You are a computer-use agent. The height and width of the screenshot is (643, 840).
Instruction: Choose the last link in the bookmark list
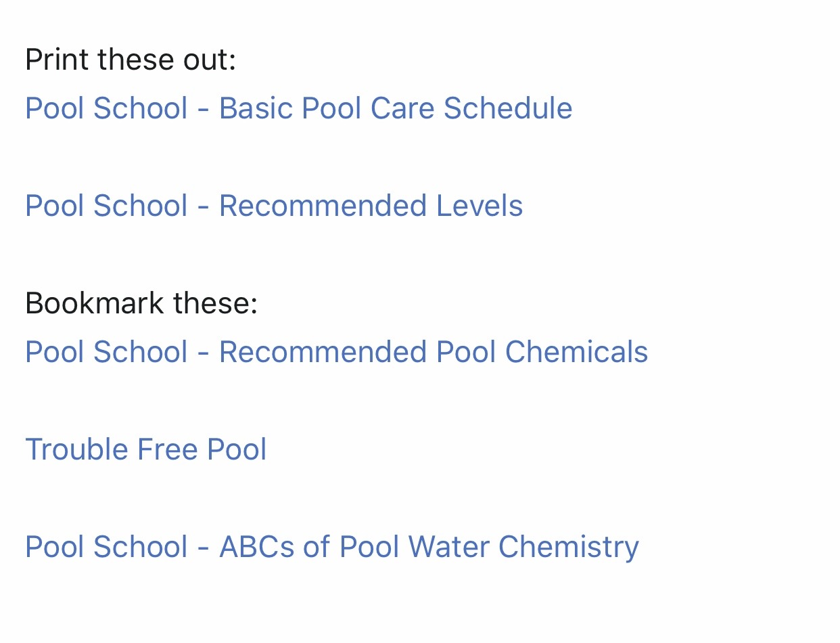click(332, 547)
